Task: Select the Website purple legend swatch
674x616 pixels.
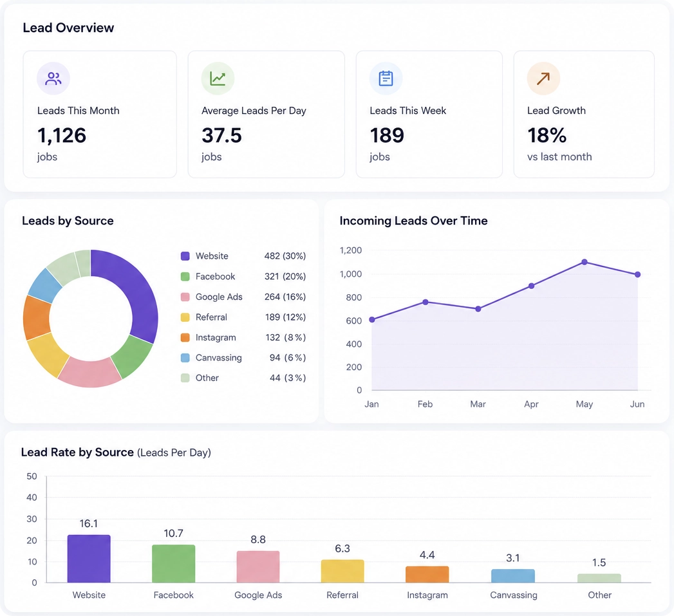Action: (x=185, y=256)
